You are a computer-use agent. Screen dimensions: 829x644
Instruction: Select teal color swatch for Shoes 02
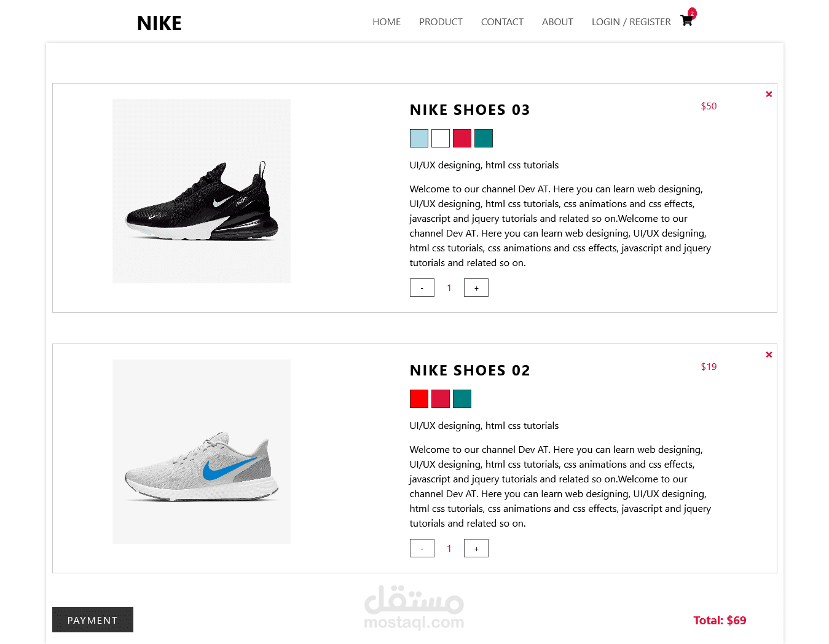click(462, 399)
